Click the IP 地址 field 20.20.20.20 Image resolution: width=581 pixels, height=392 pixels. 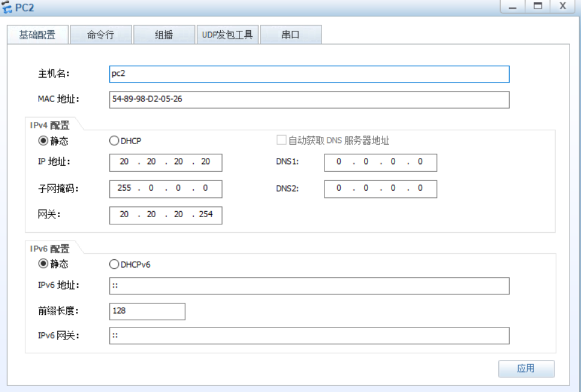point(166,163)
